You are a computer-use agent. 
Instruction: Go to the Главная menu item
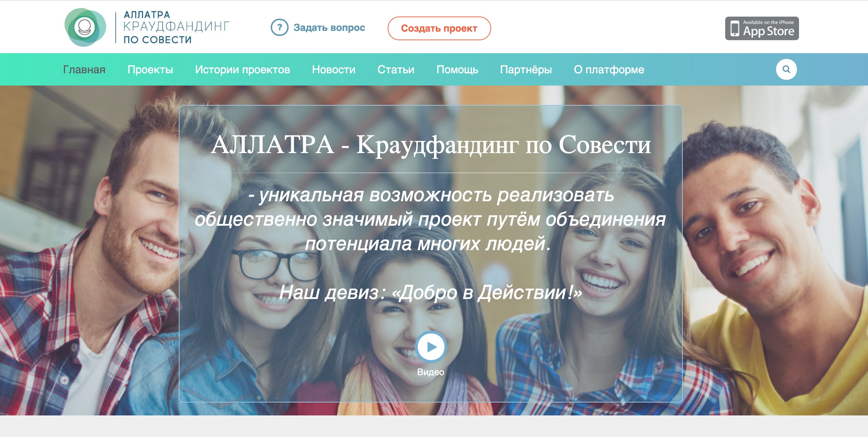tap(84, 69)
